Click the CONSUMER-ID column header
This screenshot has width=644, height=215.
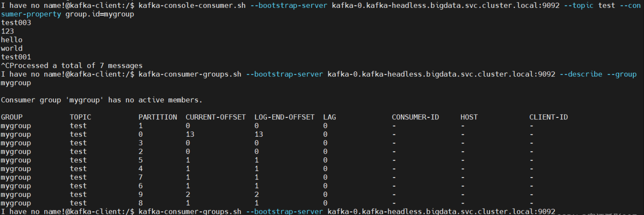pos(415,117)
